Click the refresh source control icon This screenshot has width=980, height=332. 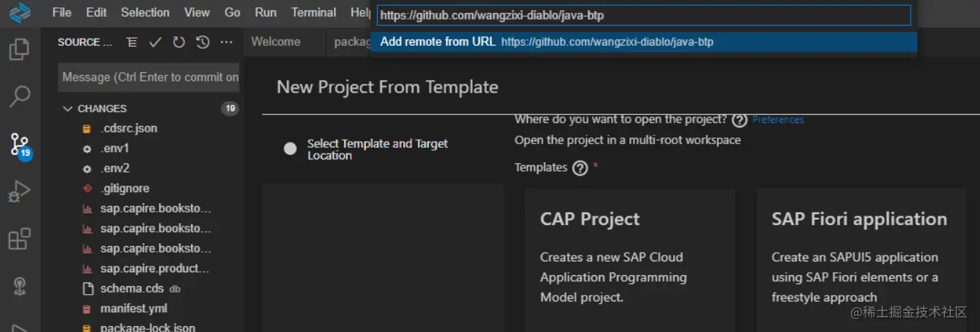coord(179,42)
